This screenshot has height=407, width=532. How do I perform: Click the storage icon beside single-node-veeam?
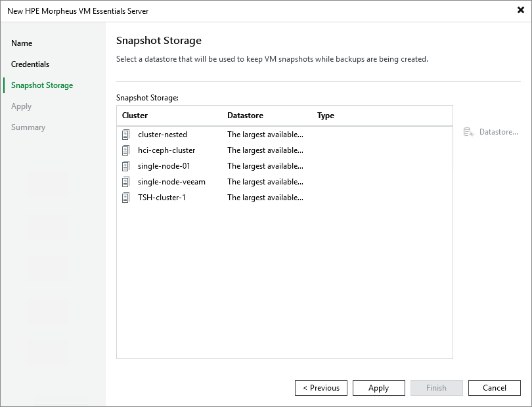click(125, 182)
